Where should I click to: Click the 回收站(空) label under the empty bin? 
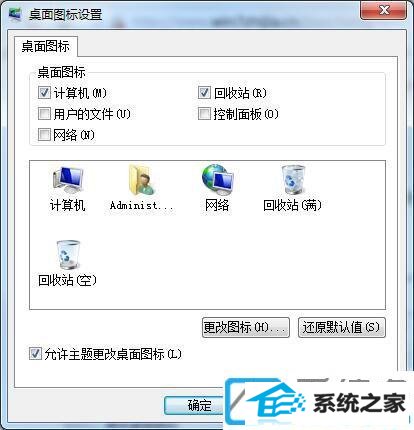click(x=67, y=280)
